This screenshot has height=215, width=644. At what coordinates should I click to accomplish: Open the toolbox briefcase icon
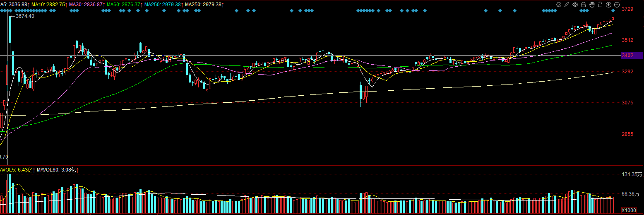click(x=584, y=5)
